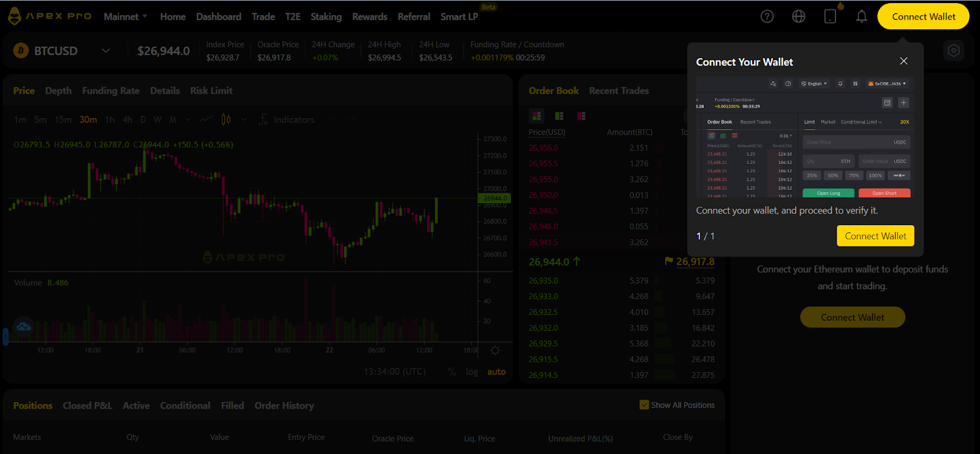Go to Home in navigation
980x454 pixels.
coord(173,17)
